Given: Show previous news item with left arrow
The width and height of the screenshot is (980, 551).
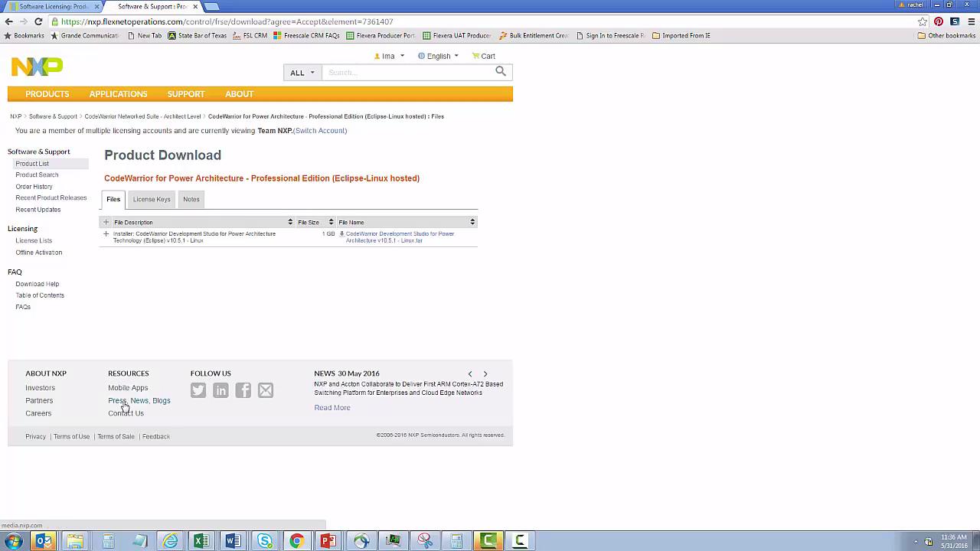Looking at the screenshot, I should pos(470,374).
